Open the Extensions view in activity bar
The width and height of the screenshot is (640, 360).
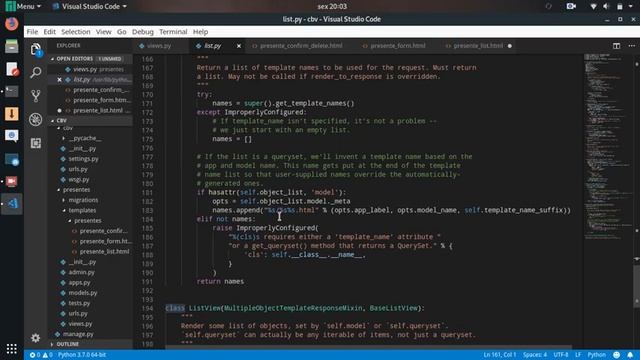(36, 143)
